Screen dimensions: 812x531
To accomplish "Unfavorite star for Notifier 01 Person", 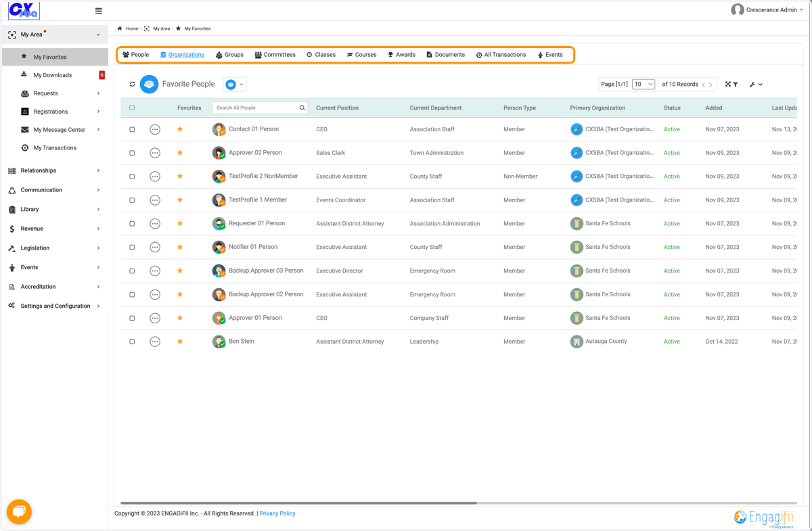I will point(180,247).
